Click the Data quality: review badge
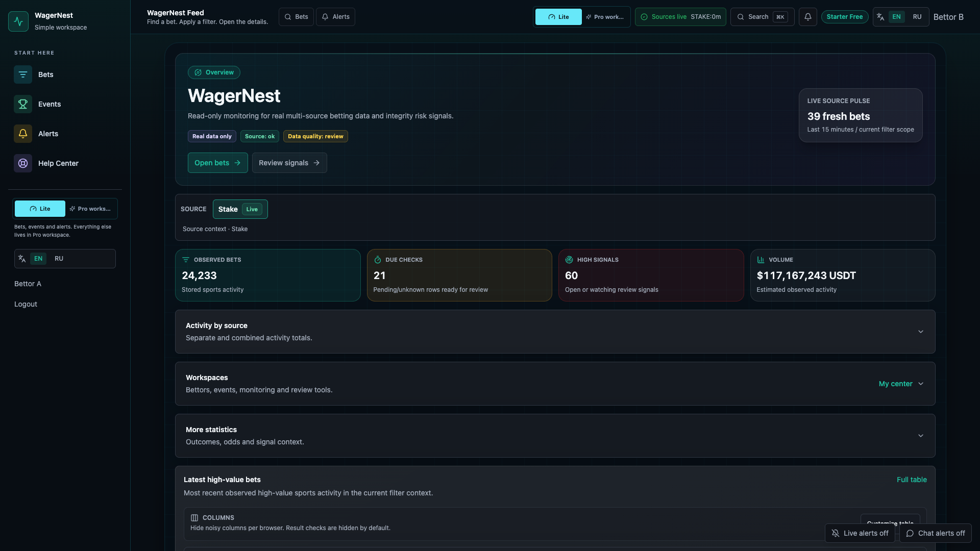The height and width of the screenshot is (551, 980). click(315, 136)
